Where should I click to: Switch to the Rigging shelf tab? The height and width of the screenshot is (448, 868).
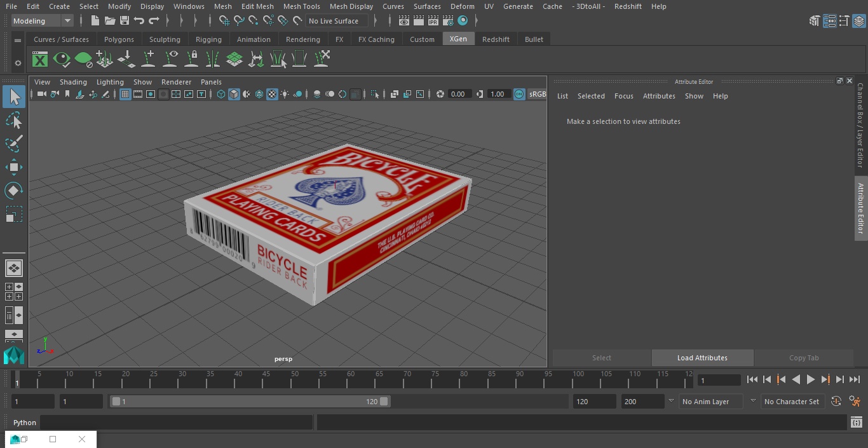click(208, 39)
